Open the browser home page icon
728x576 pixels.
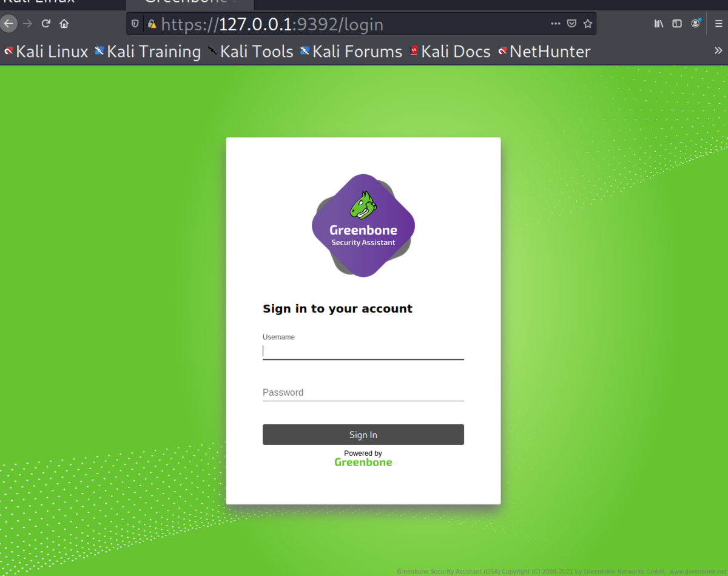[64, 24]
